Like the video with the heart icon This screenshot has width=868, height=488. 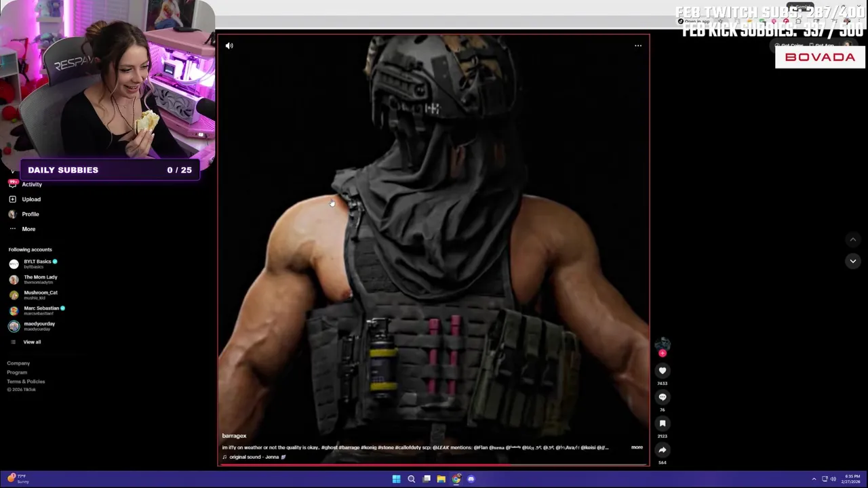pyautogui.click(x=663, y=371)
